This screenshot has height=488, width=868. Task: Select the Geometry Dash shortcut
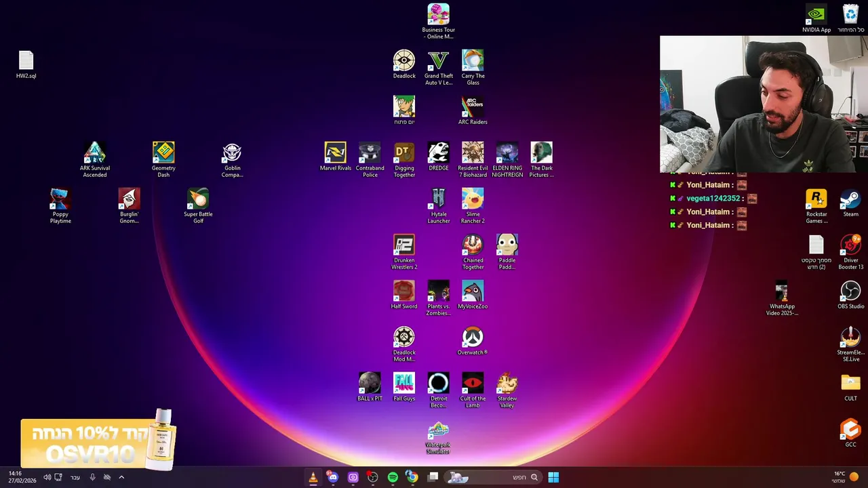[x=163, y=160]
